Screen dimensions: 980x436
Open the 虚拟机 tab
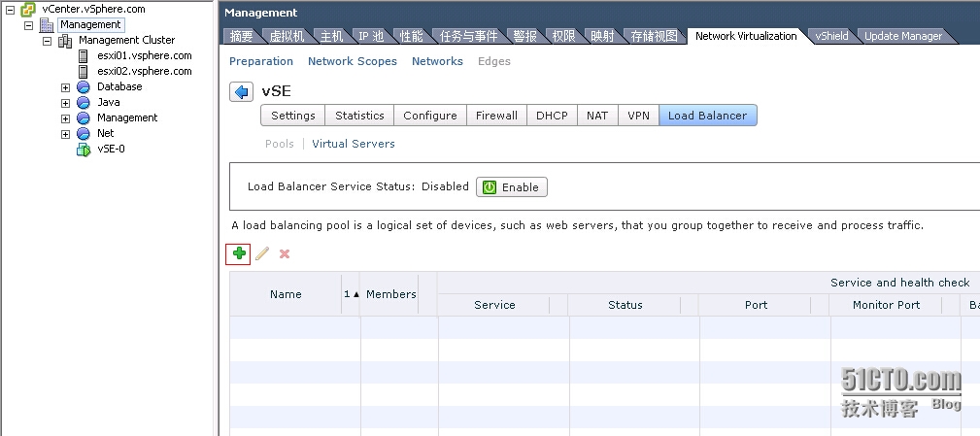[287, 36]
